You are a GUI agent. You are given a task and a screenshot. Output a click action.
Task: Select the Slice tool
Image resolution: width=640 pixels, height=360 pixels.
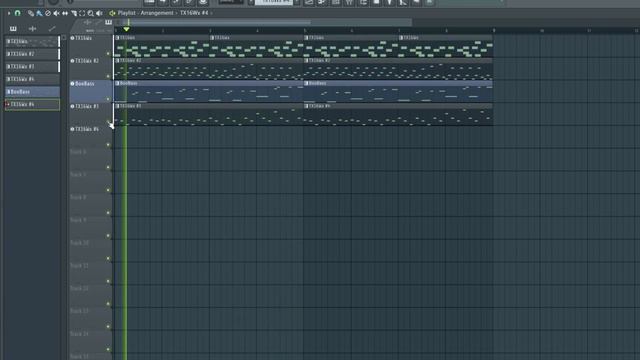coord(73,13)
